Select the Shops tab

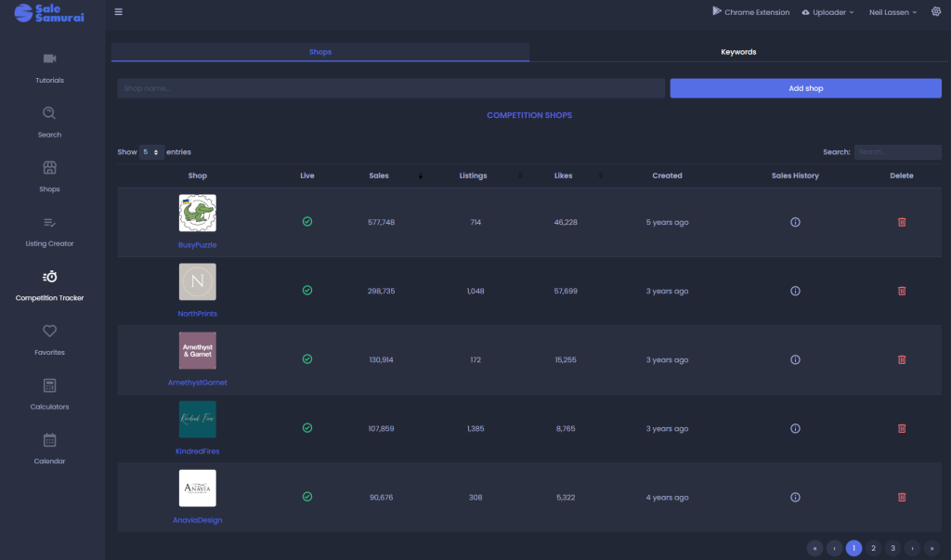point(319,52)
